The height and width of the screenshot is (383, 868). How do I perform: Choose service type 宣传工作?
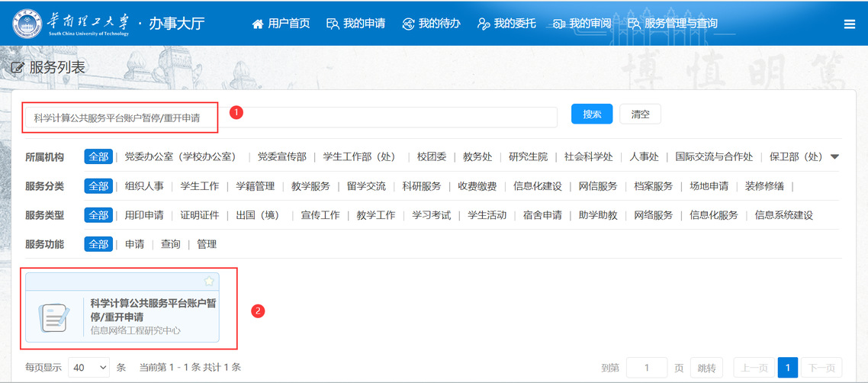pyautogui.click(x=320, y=214)
